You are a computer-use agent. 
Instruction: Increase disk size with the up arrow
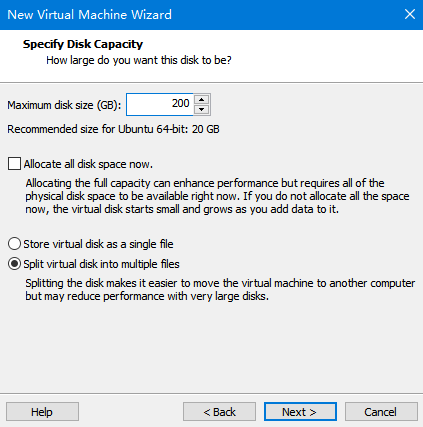point(201,99)
